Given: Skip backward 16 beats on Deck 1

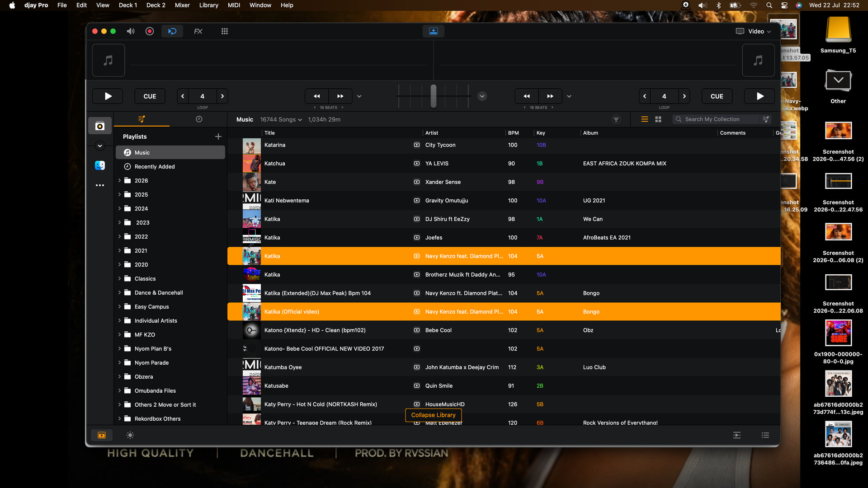Looking at the screenshot, I should [317, 96].
